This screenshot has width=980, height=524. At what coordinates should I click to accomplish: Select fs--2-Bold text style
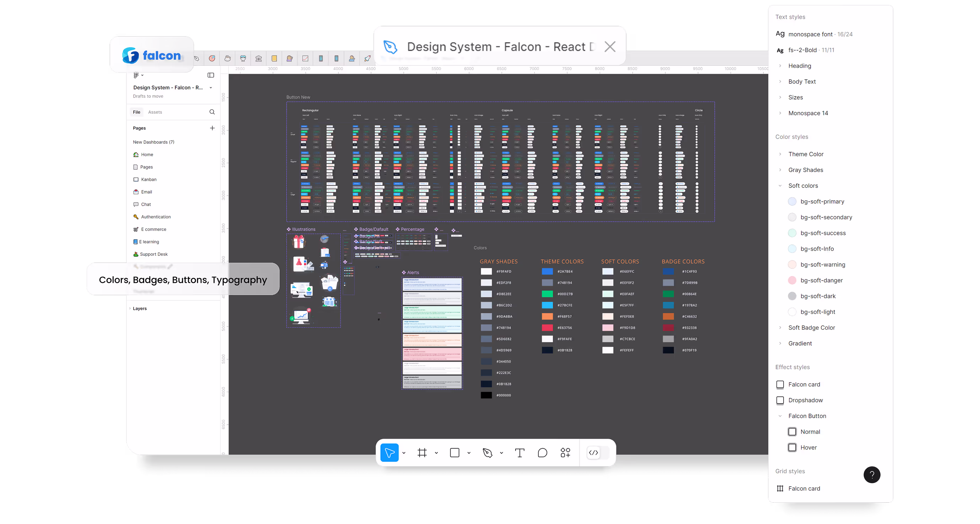[x=805, y=50]
